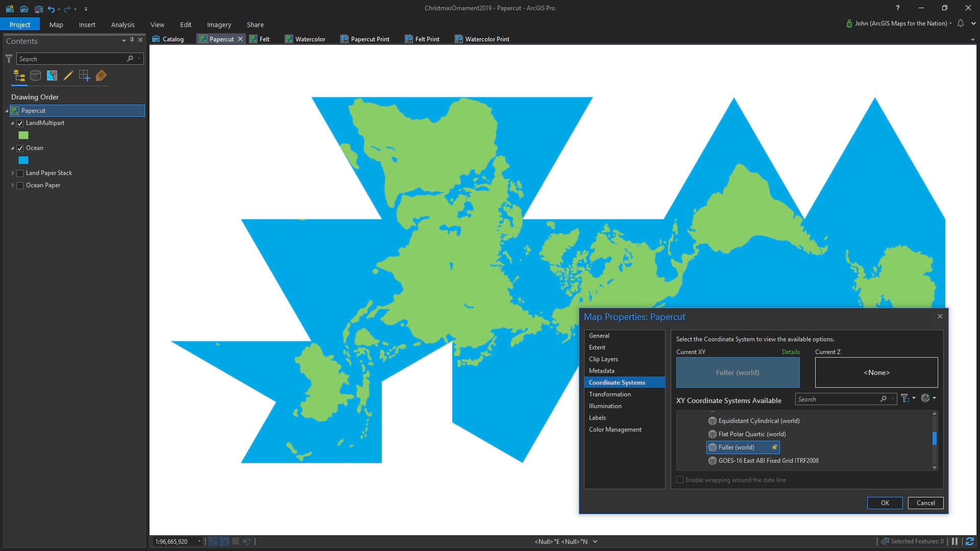Open the map scale dropdown
Image resolution: width=980 pixels, height=551 pixels.
coord(199,541)
